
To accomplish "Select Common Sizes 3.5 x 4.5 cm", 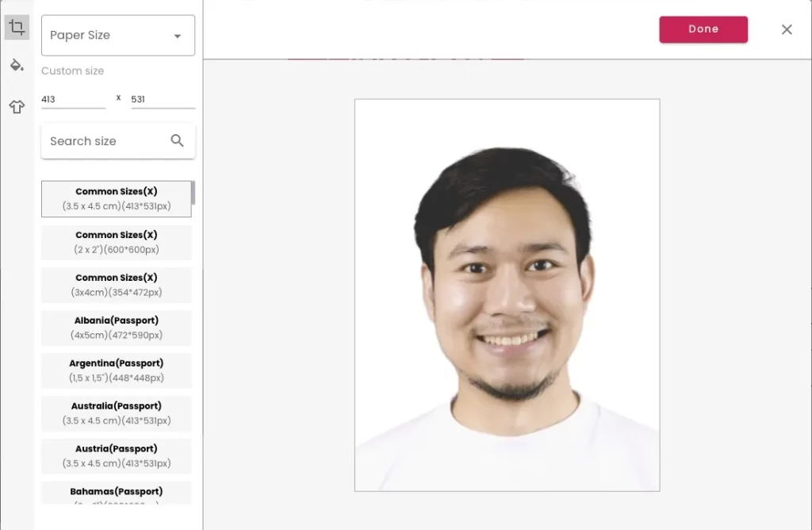I will tap(117, 199).
